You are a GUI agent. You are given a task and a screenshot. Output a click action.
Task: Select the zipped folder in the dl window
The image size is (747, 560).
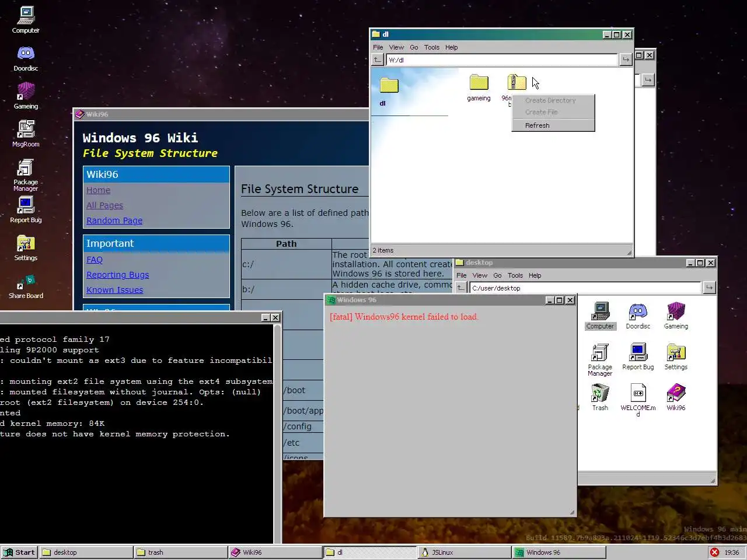[516, 82]
